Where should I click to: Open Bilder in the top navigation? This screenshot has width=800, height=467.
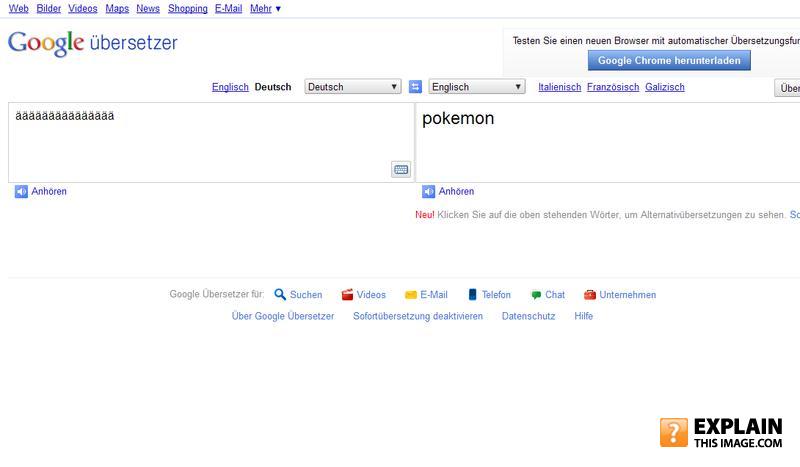48,9
